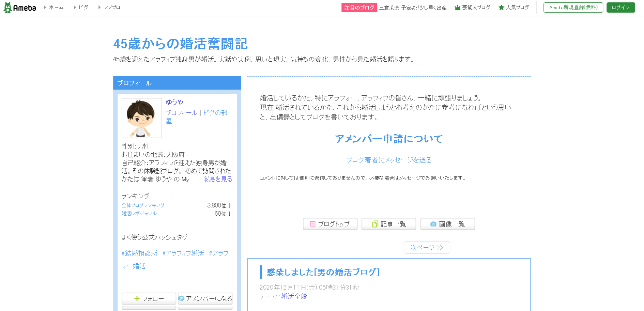The height and width of the screenshot is (311, 644).
Task: Open the ピグ menu item
Action: 83,7
